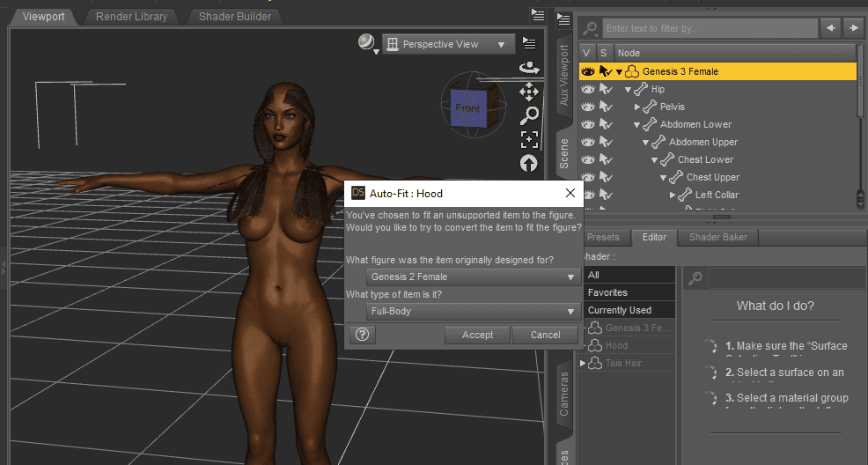This screenshot has width=868, height=465.
Task: Click Accept in the Auto-Fit dialog
Action: [477, 335]
